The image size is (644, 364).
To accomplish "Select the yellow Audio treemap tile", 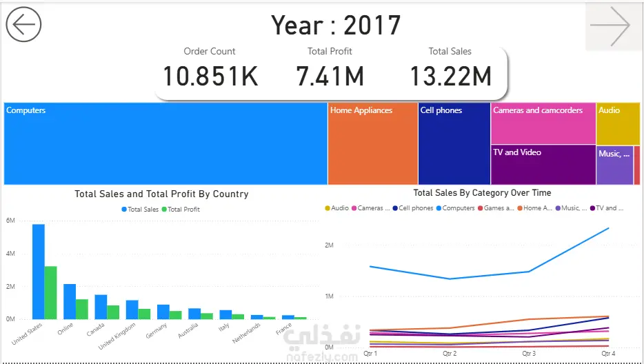I will (x=618, y=123).
